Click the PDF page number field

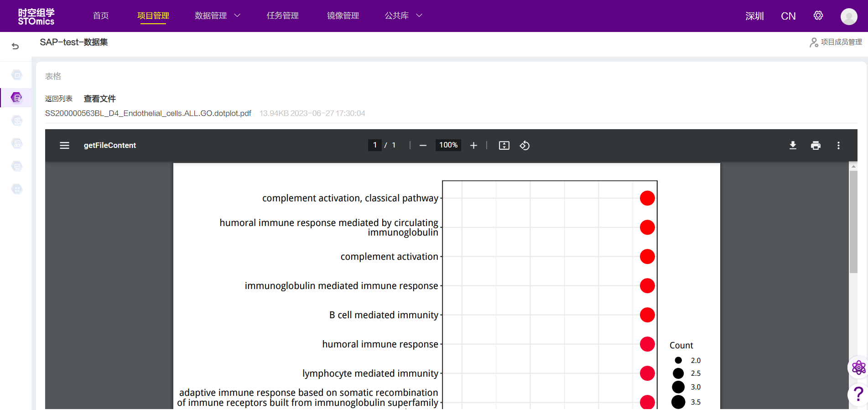(374, 145)
